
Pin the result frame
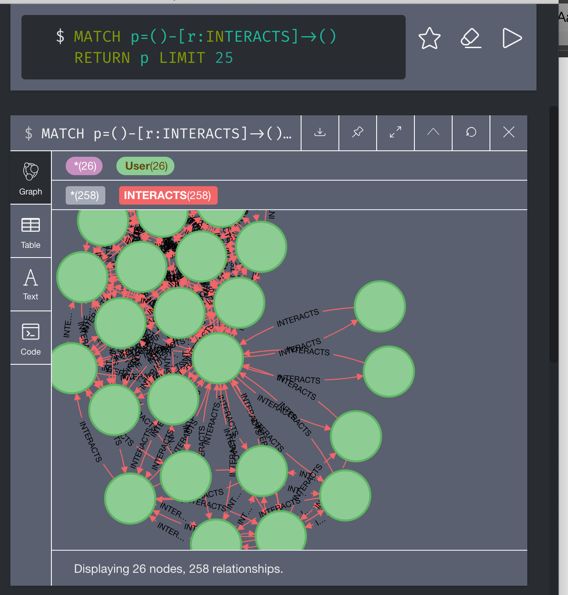pos(357,132)
